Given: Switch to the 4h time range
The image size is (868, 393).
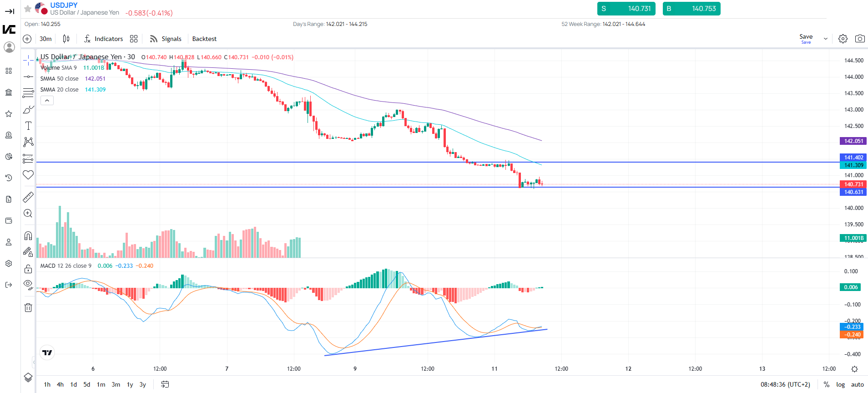Looking at the screenshot, I should (60, 384).
